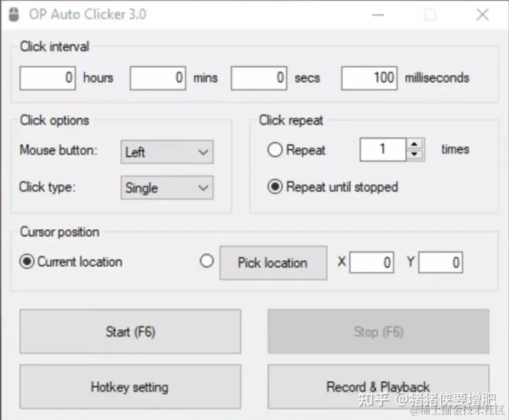The height and width of the screenshot is (420, 509).
Task: Select the secs interval field
Action: (x=259, y=78)
